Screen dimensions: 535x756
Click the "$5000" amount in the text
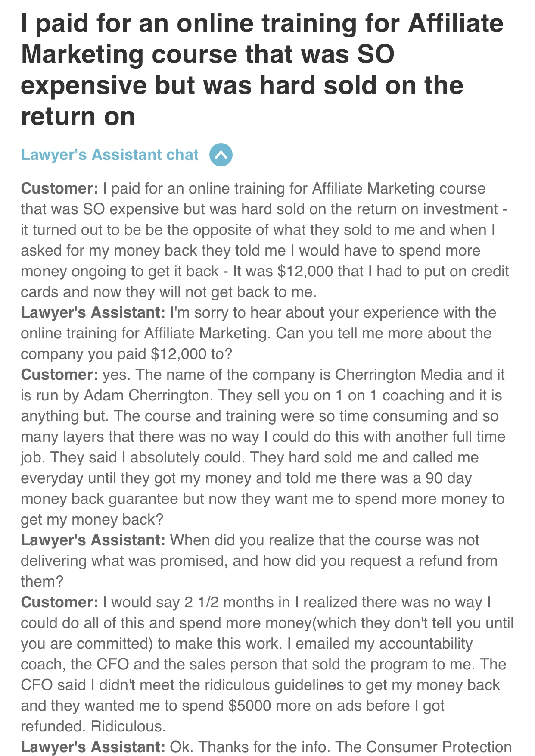pyautogui.click(x=250, y=706)
